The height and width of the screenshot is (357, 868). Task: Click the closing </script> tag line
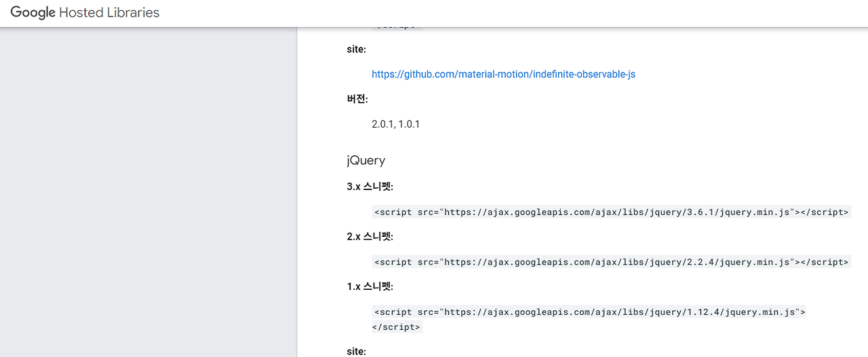[x=397, y=326]
